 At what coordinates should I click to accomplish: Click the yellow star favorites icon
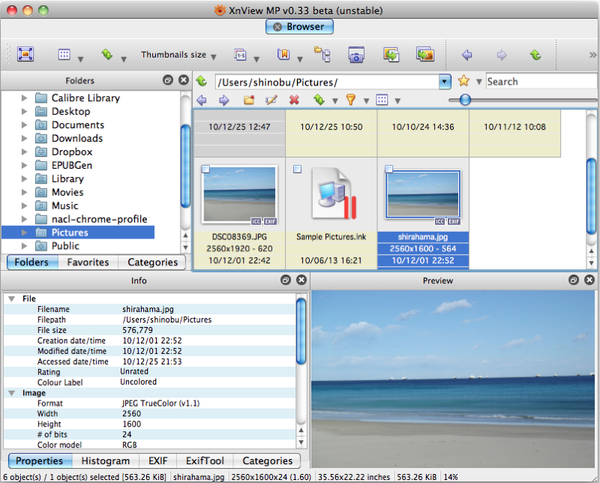pos(463,81)
